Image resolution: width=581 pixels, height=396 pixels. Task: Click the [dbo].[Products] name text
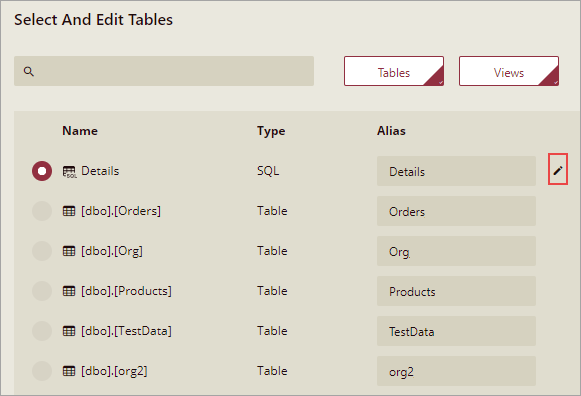tap(126, 291)
